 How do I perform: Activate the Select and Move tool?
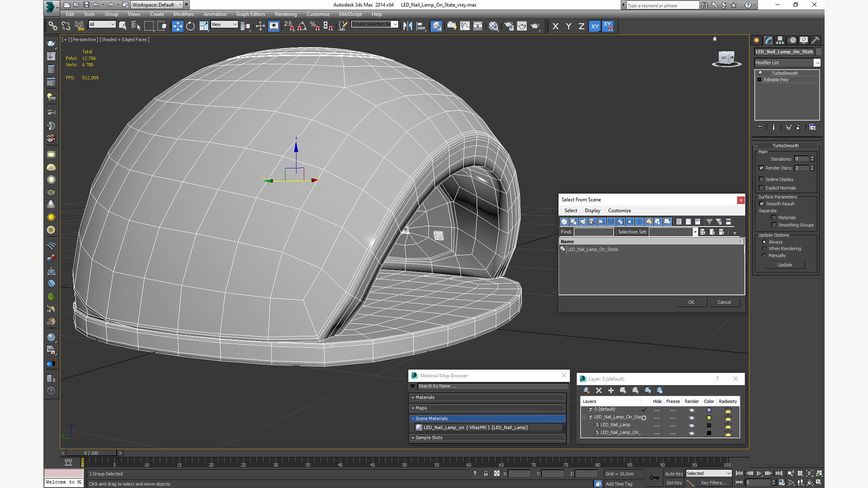click(x=177, y=26)
